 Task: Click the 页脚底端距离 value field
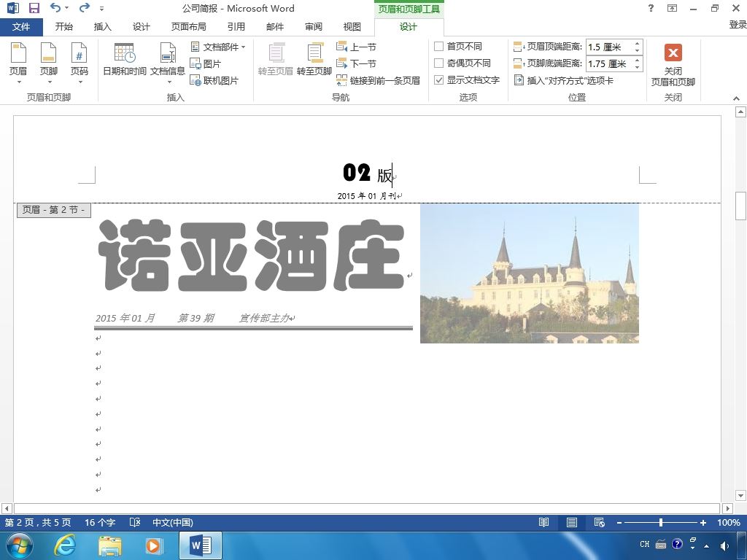pos(609,63)
